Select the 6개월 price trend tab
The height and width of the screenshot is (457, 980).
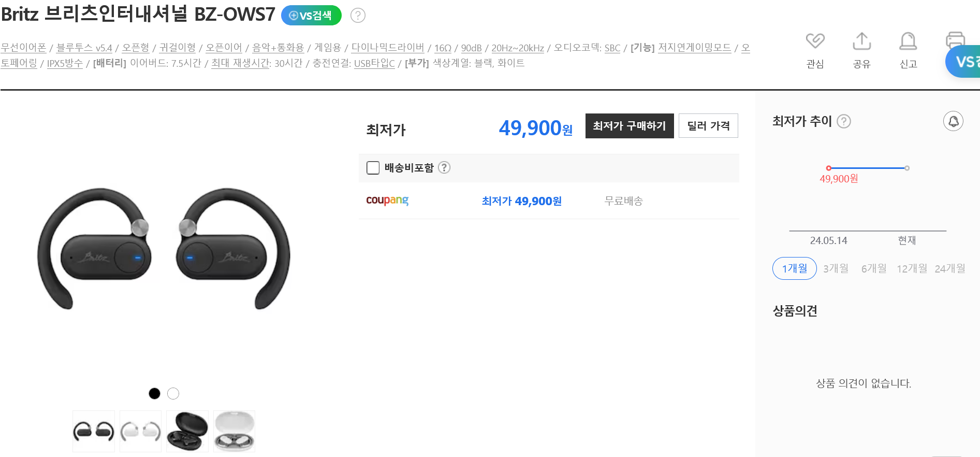coord(874,268)
